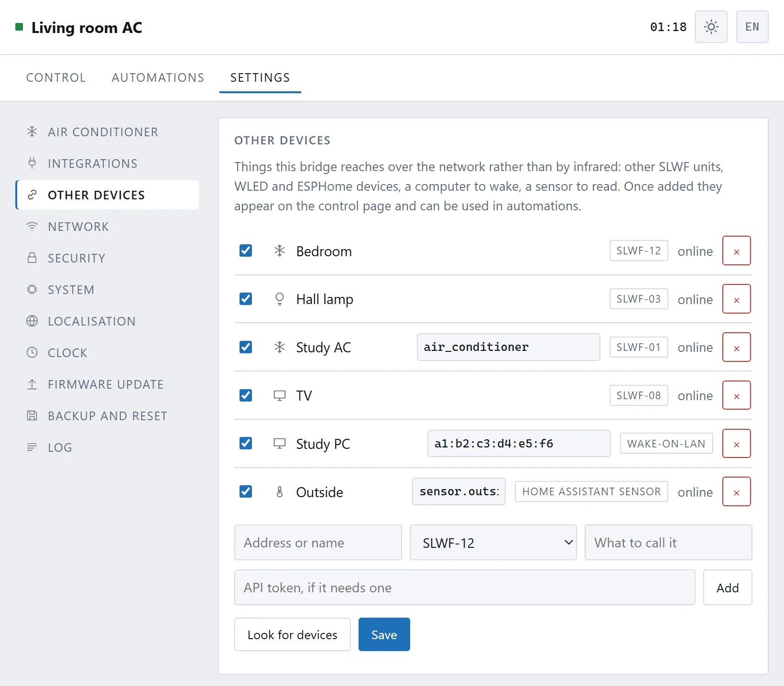Go to Network settings
The height and width of the screenshot is (686, 784).
(108, 226)
